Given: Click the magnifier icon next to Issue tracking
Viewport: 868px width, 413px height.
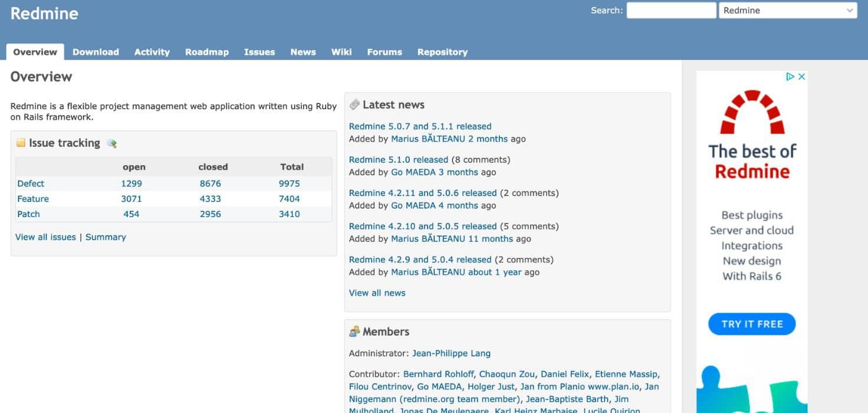Looking at the screenshot, I should pyautogui.click(x=112, y=143).
